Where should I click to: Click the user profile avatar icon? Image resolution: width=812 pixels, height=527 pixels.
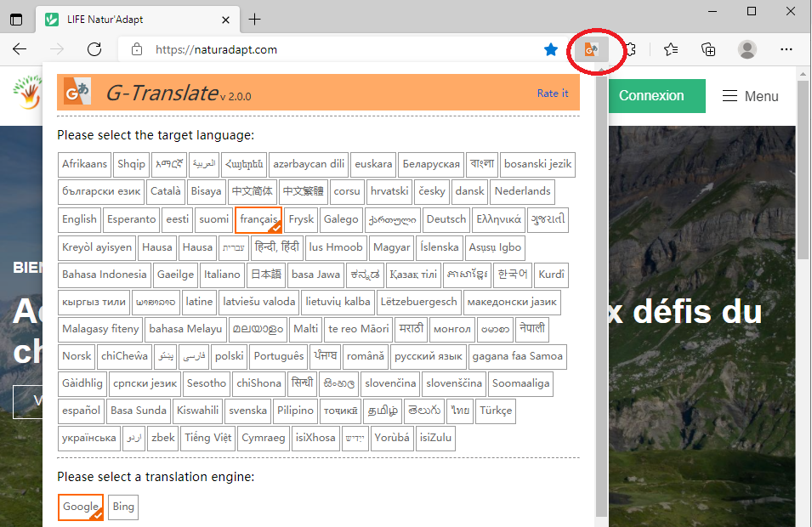[747, 49]
